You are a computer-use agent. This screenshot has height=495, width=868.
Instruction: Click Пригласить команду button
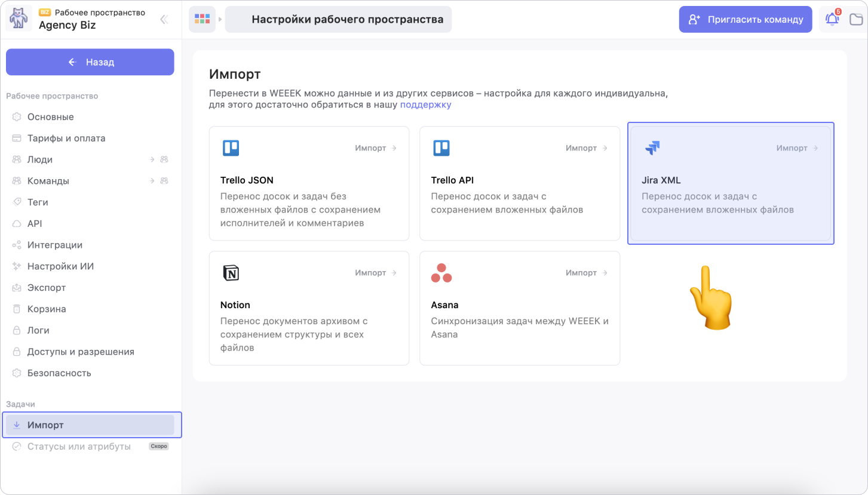745,19
